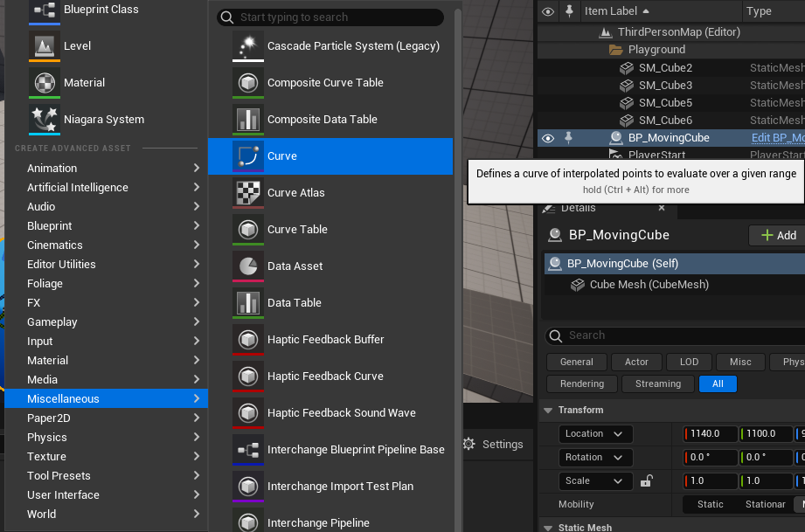Click the pin column header in Outliner
The width and height of the screenshot is (805, 532).
[x=569, y=10]
